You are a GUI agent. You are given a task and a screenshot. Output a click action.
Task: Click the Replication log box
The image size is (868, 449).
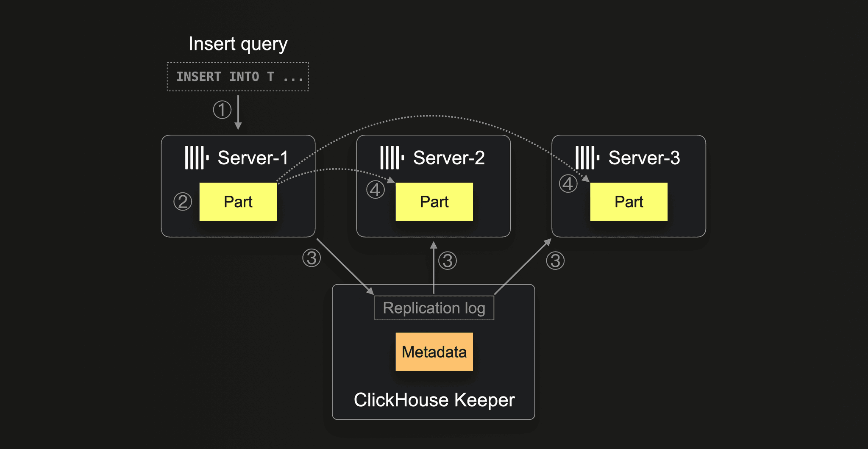pyautogui.click(x=434, y=308)
